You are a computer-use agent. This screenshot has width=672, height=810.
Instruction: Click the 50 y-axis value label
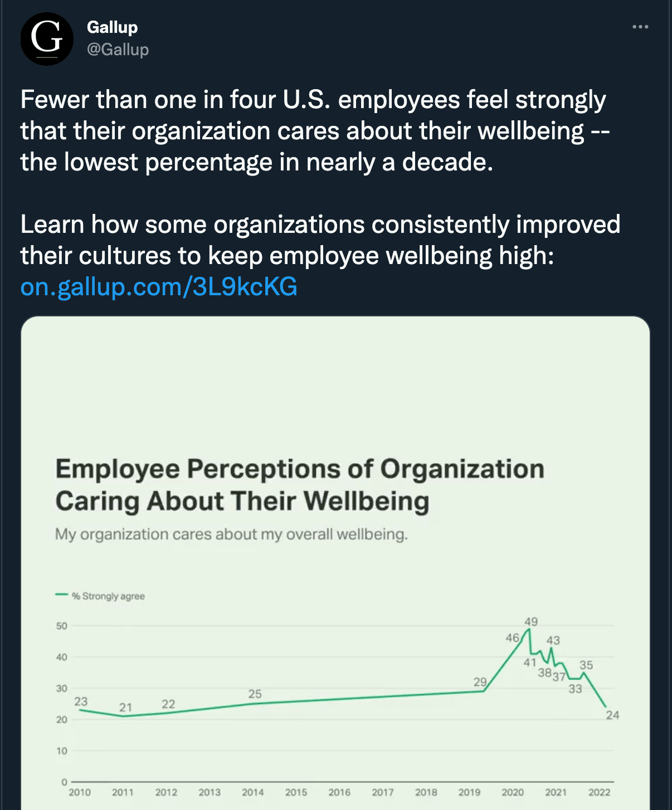tap(61, 626)
